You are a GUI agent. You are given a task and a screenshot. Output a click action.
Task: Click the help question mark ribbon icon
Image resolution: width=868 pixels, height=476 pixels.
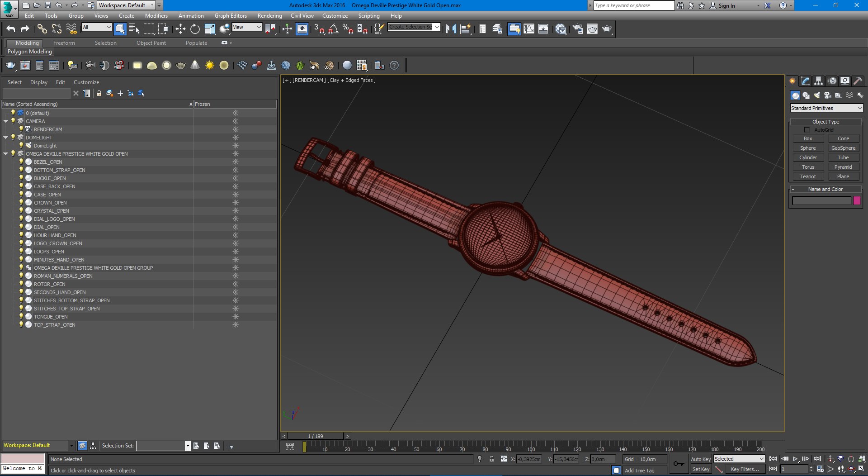(394, 66)
